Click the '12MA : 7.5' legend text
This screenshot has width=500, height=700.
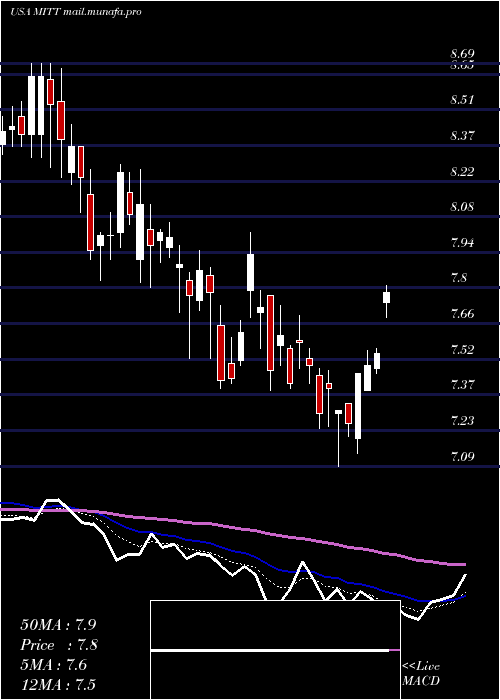point(58,684)
